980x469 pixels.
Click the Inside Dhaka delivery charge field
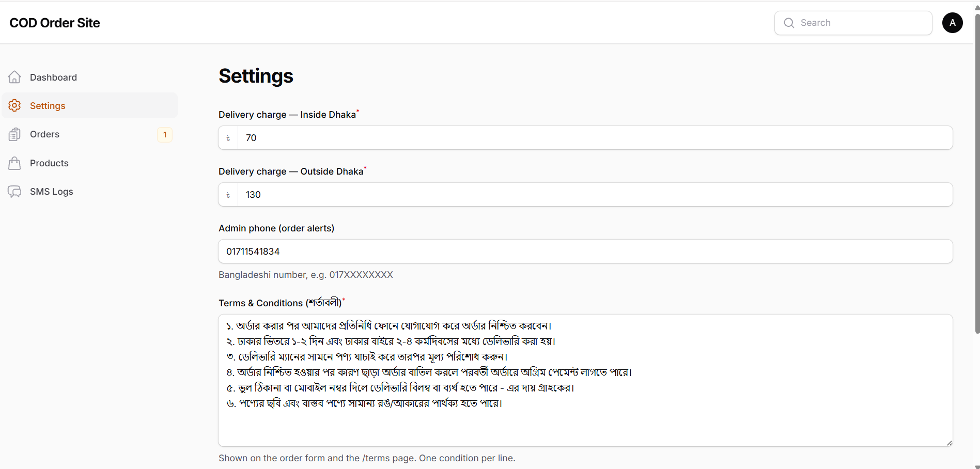pyautogui.click(x=595, y=138)
